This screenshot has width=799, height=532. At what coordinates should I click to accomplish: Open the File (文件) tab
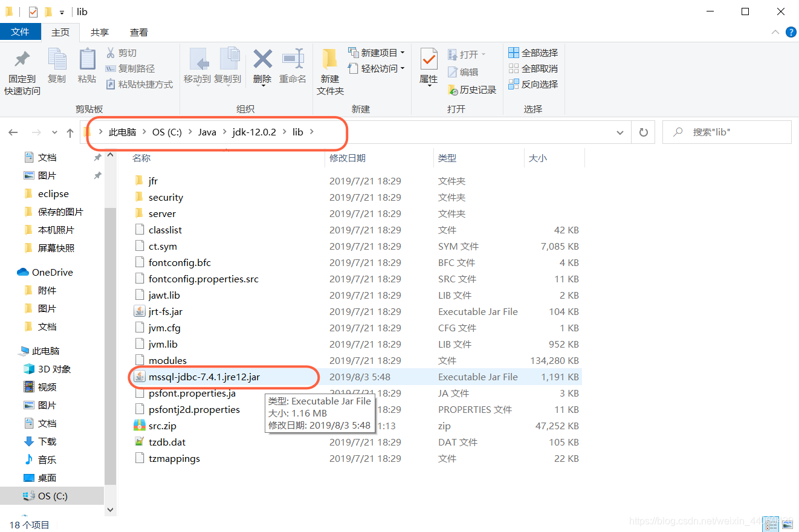20,32
